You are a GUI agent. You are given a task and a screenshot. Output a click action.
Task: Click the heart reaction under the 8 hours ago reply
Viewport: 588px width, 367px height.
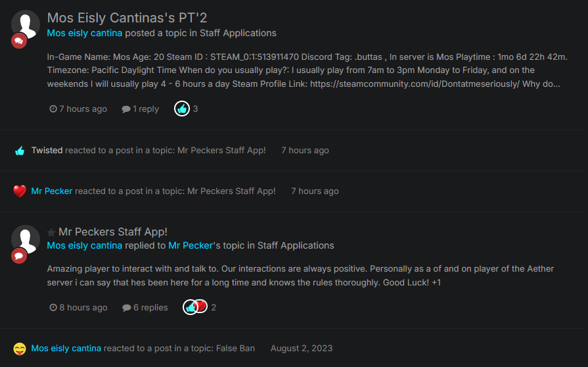tap(201, 306)
